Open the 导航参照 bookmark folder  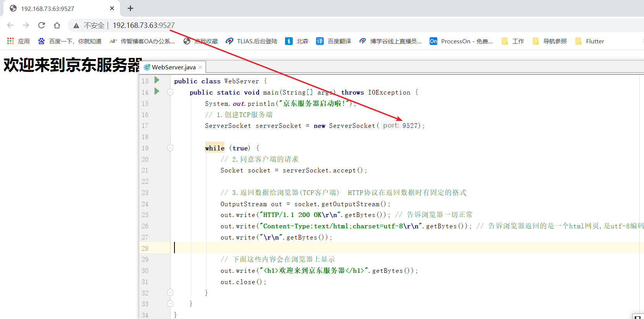click(549, 41)
